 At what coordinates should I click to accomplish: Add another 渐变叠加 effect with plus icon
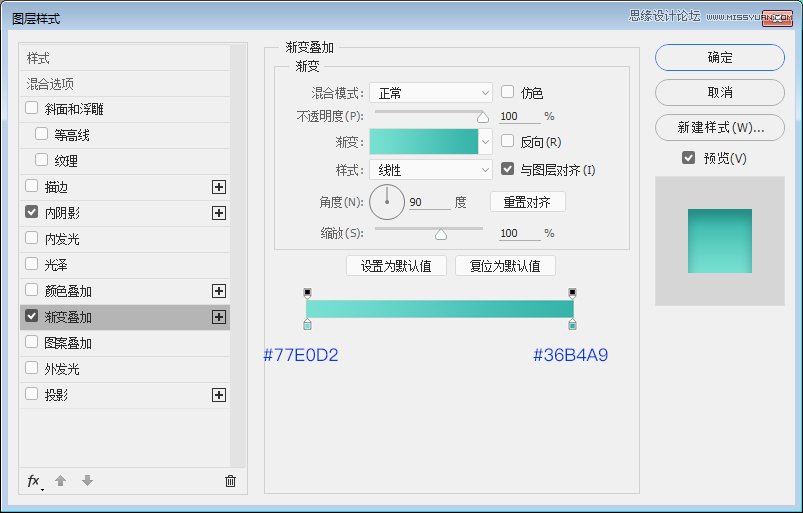(219, 317)
